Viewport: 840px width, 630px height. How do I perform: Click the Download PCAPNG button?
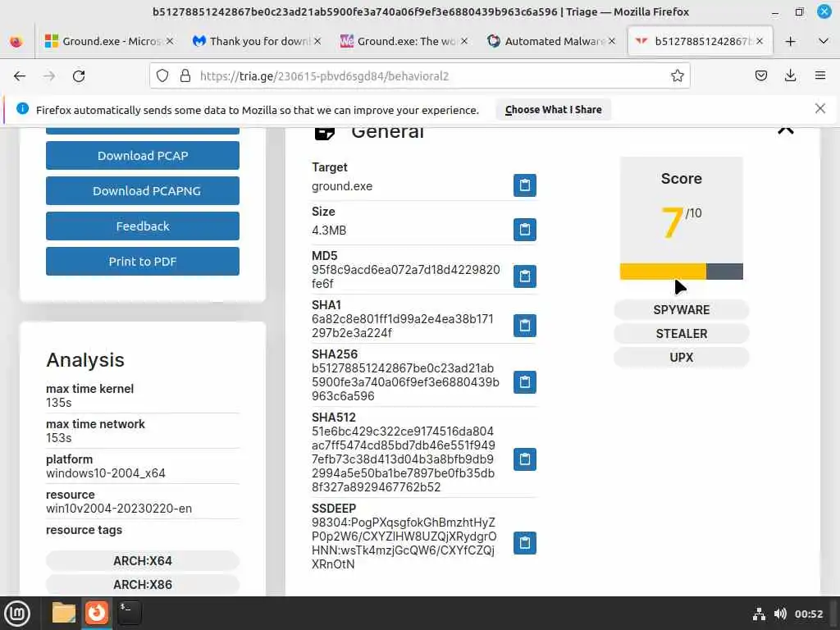(143, 190)
